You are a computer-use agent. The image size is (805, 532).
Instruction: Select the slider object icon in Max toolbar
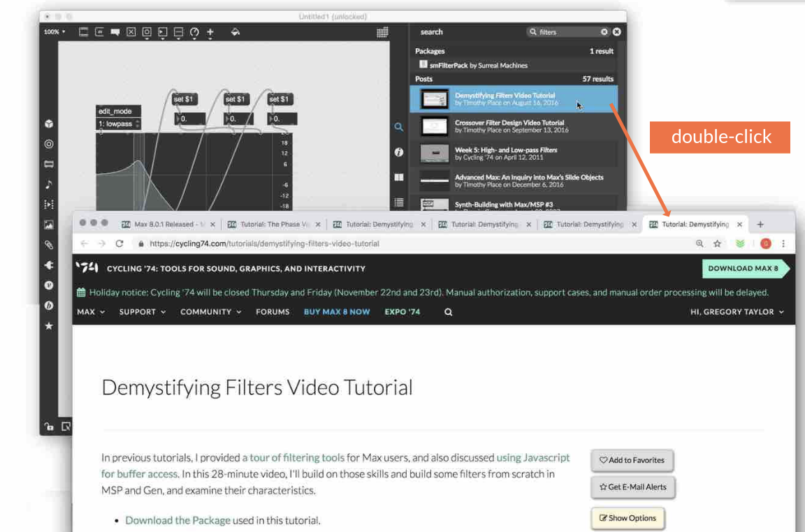point(179,32)
